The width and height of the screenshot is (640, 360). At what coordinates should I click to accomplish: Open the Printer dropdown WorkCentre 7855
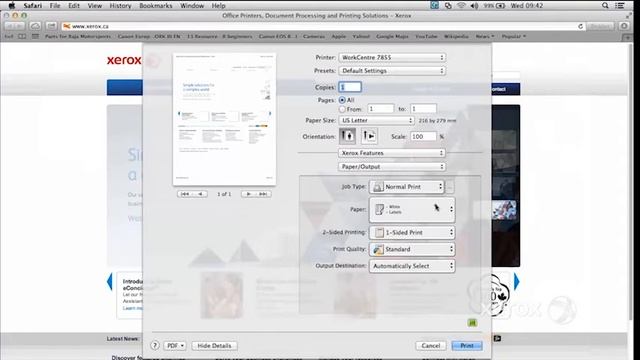pos(392,58)
